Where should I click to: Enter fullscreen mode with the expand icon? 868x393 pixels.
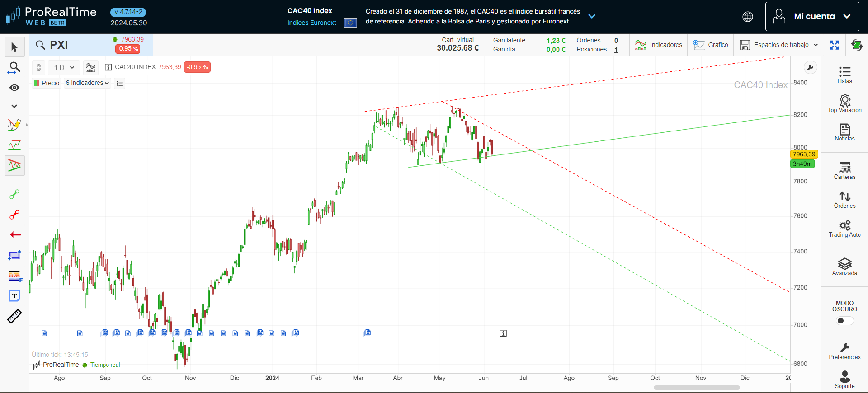point(834,45)
